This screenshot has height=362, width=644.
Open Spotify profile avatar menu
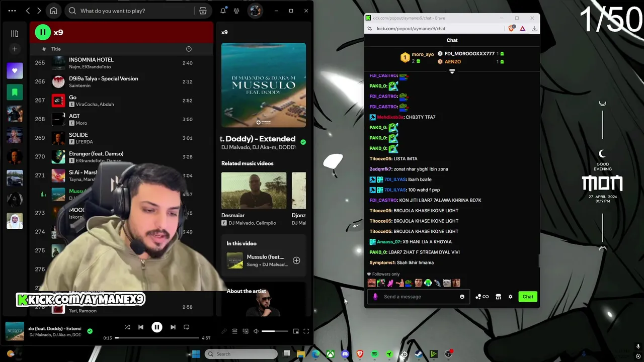tap(255, 11)
